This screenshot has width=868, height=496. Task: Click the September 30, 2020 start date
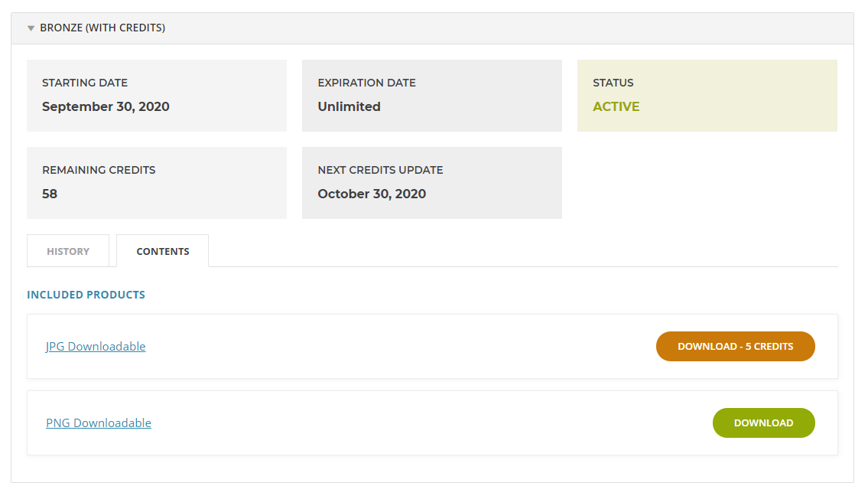[x=106, y=106]
